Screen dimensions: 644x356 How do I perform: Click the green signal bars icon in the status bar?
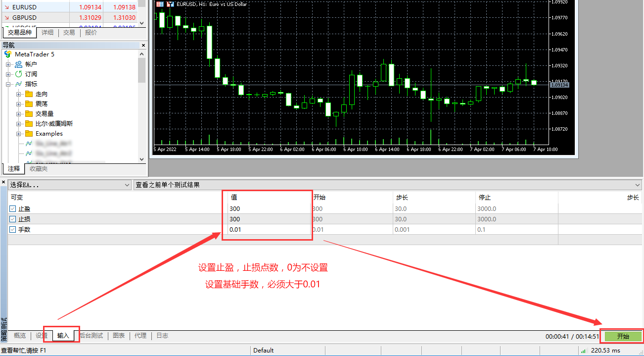(584, 351)
